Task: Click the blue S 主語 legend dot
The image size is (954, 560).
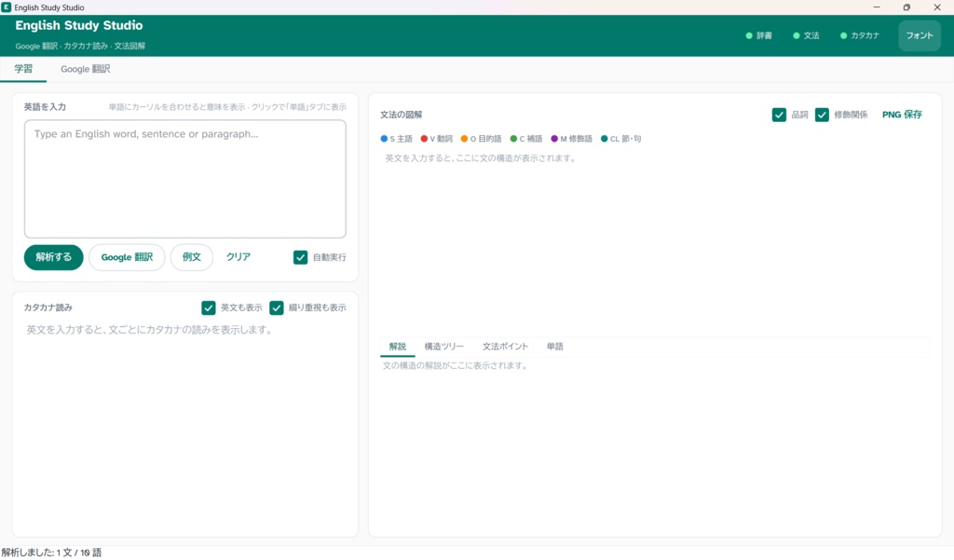Action: click(384, 139)
